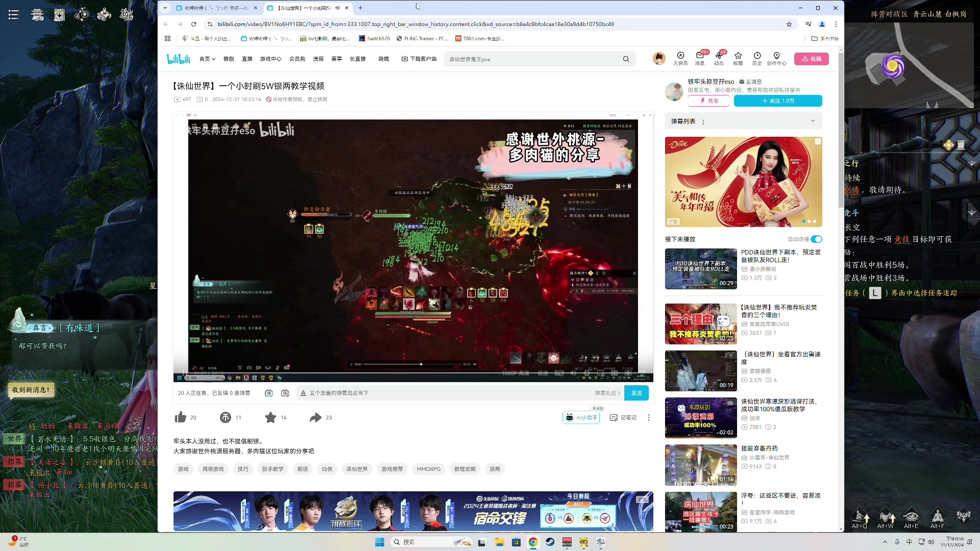Click the Windows Start button
Image resolution: width=980 pixels, height=551 pixels.
click(x=379, y=542)
